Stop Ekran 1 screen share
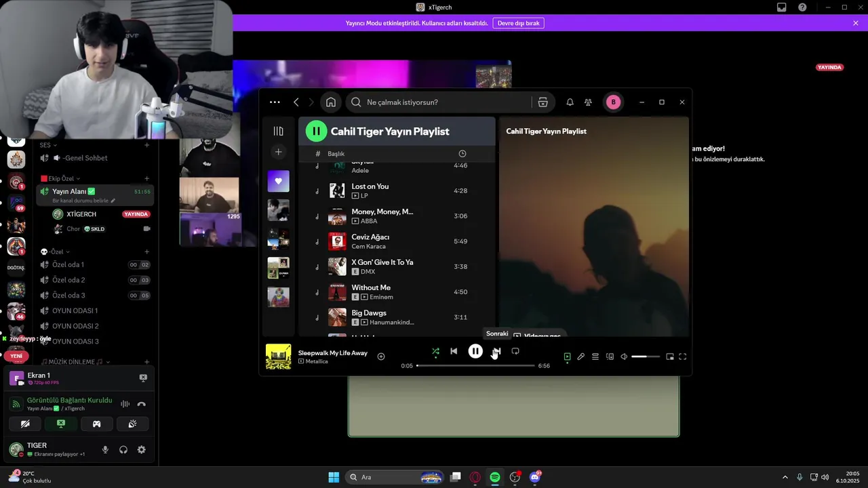This screenshot has width=868, height=488. click(x=143, y=378)
